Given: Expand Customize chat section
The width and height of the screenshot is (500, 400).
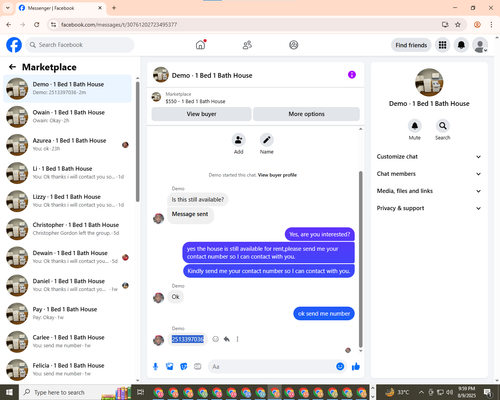Looking at the screenshot, I should 429,157.
